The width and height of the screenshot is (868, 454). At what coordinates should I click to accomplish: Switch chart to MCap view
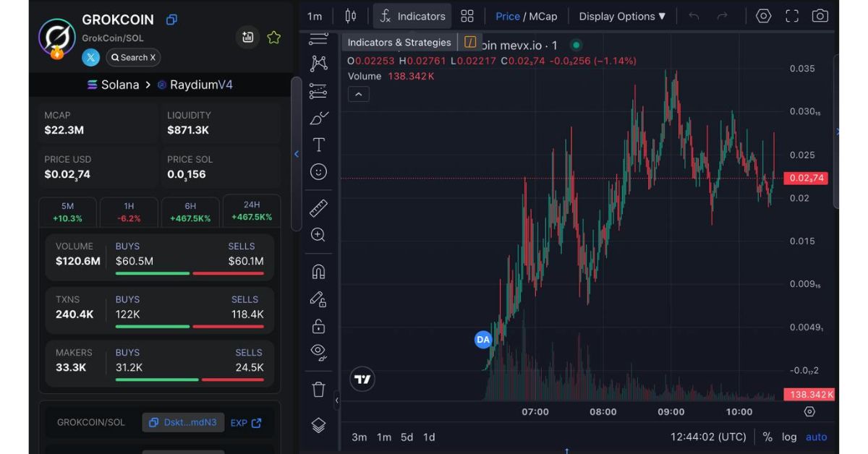click(542, 16)
